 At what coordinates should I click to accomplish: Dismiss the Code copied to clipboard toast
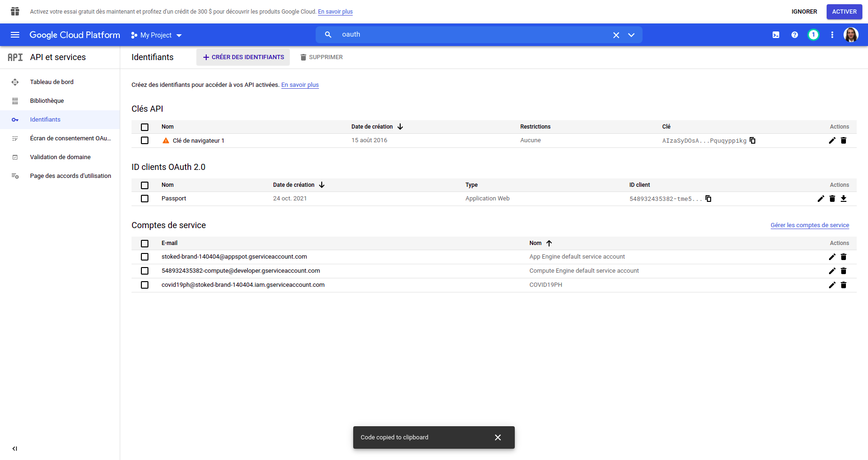[x=498, y=437]
